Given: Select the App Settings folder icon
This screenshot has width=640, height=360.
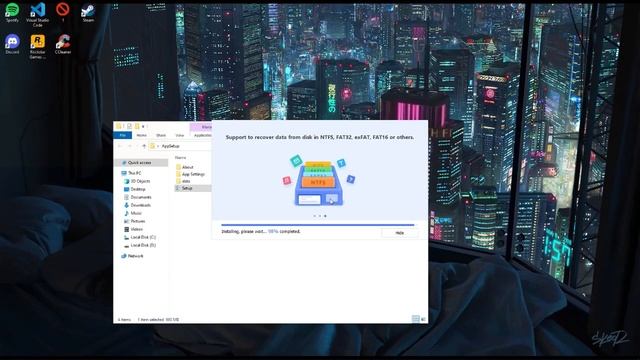Looking at the screenshot, I should 178,174.
